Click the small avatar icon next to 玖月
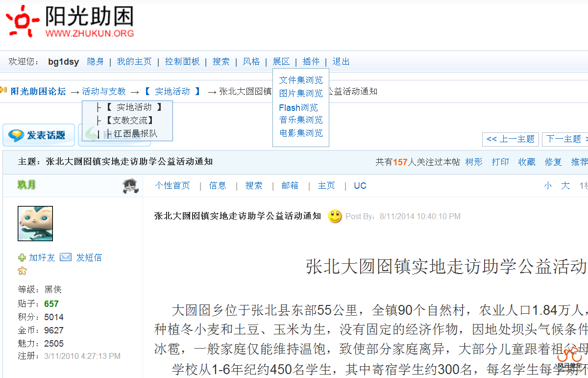588x378 pixels. 130,187
